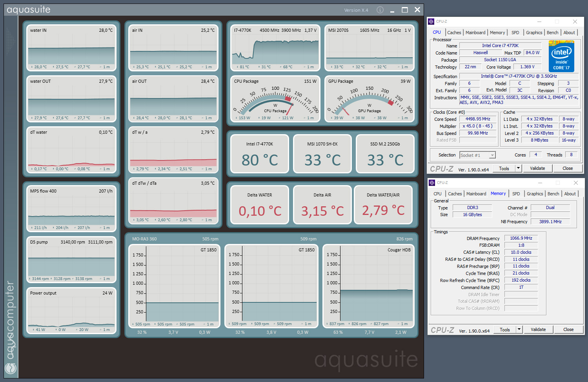Go to Graphics tab in CPU-Z CPU window

(534, 33)
